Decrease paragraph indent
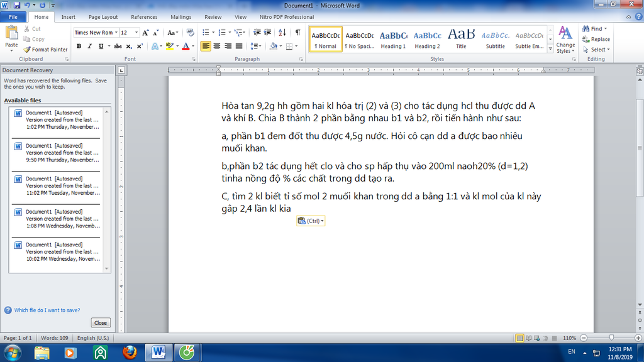Screen dimensions: 644x362 (x=257, y=33)
